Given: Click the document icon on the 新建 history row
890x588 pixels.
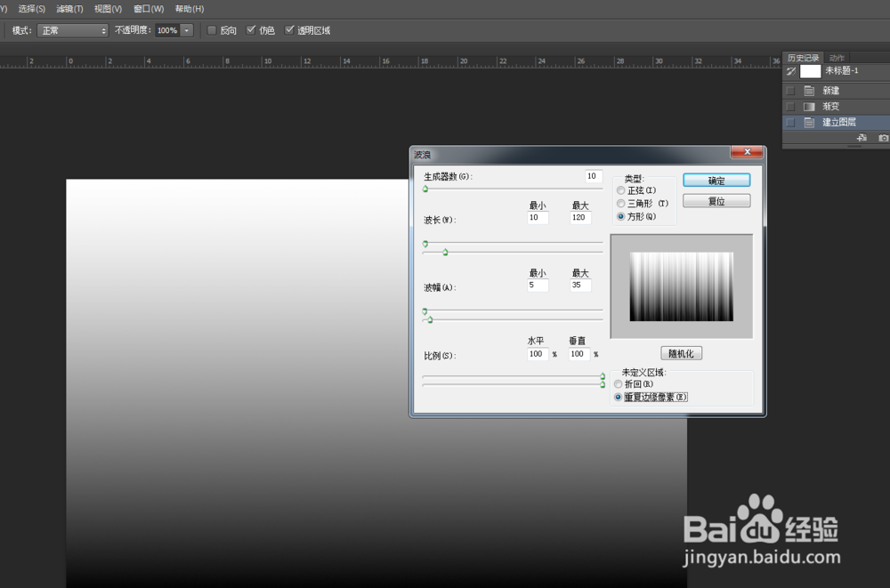Looking at the screenshot, I should (x=809, y=91).
